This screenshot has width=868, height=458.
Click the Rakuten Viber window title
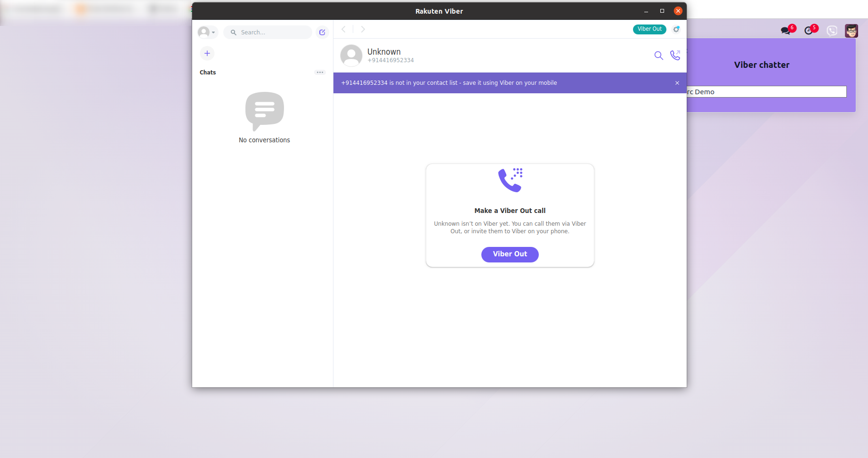(439, 11)
